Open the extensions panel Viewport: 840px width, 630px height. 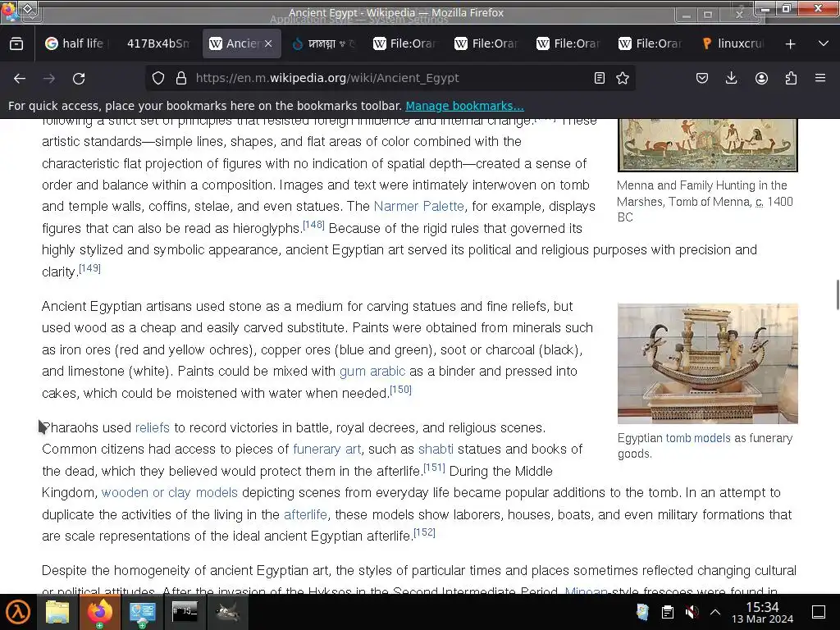pyautogui.click(x=791, y=78)
